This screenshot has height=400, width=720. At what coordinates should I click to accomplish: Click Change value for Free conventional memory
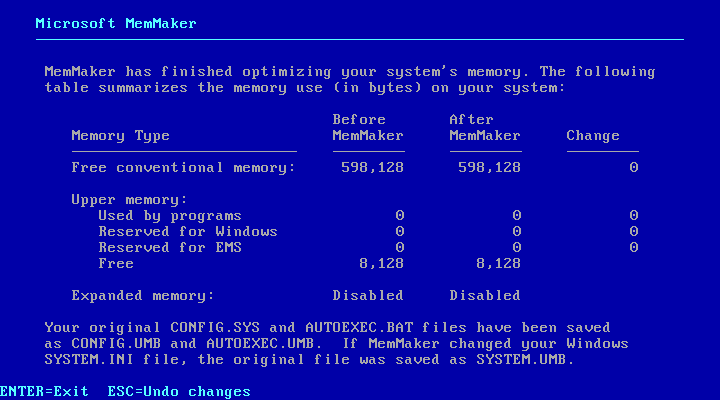(634, 168)
